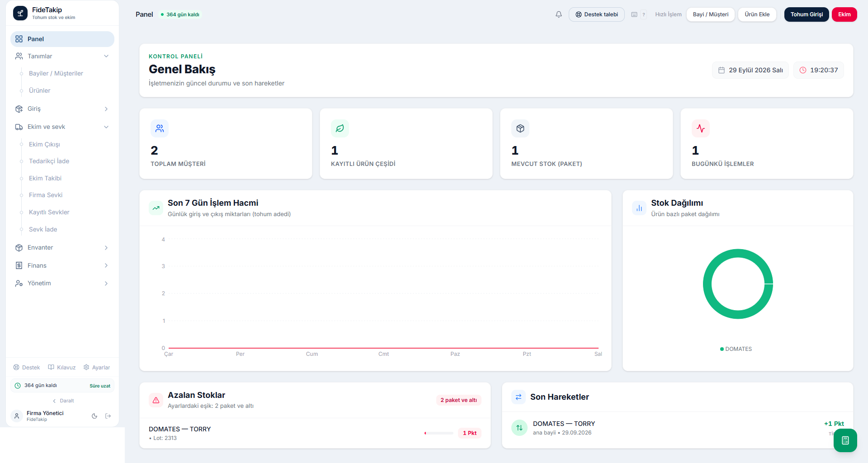The width and height of the screenshot is (868, 463).
Task: Click the Bayi / Müşteri quick button
Action: pos(711,14)
